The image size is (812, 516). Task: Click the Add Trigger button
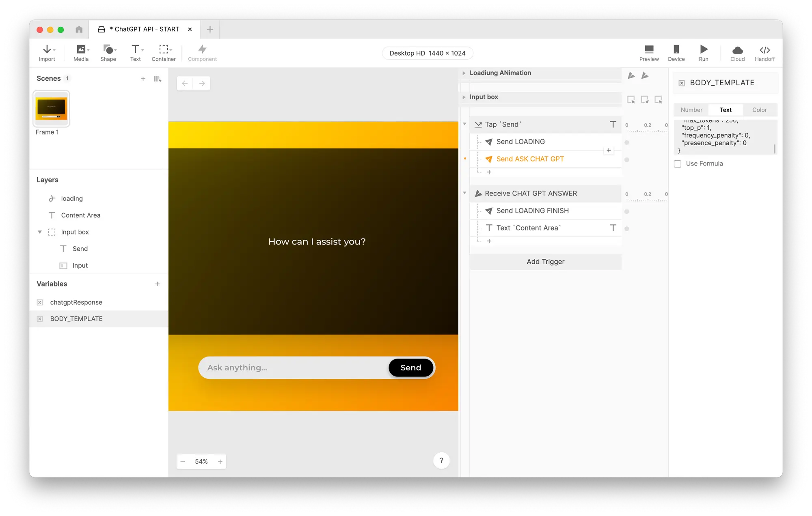pyautogui.click(x=545, y=262)
